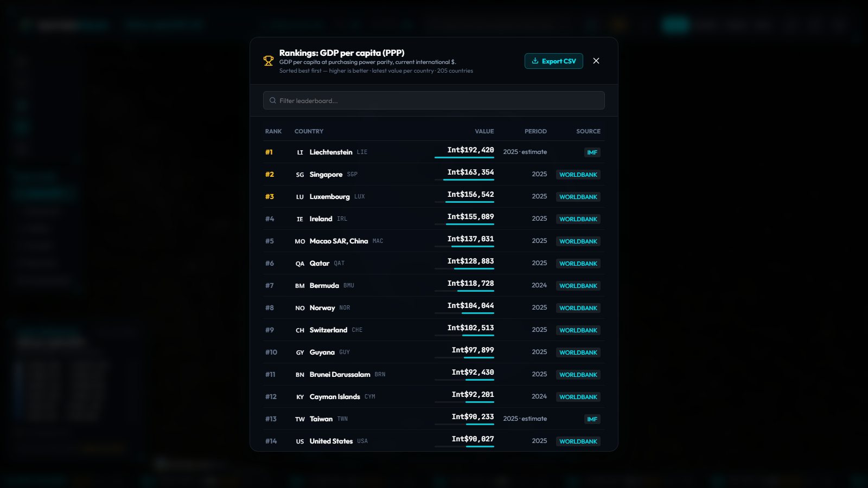Select Taiwan in the leaderboard
868x488 pixels.
click(434, 419)
